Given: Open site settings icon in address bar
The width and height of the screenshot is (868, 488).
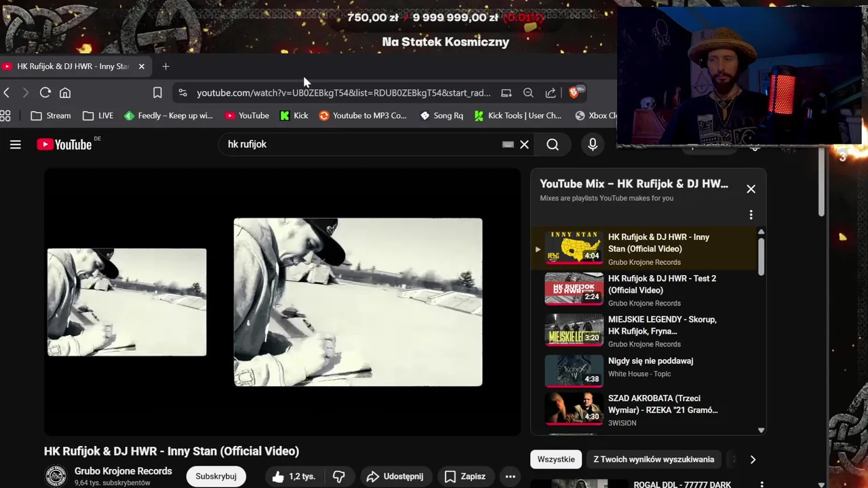Looking at the screenshot, I should 182,93.
